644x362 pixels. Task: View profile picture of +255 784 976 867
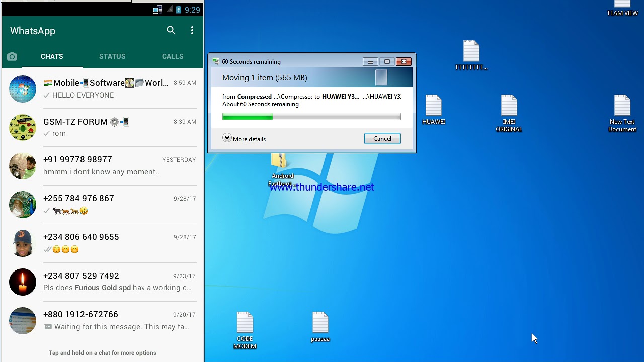click(23, 205)
